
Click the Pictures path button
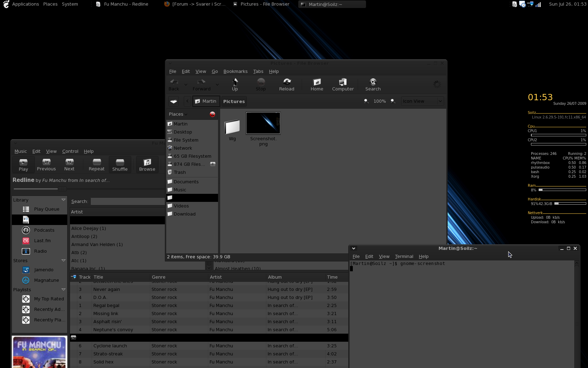point(234,101)
